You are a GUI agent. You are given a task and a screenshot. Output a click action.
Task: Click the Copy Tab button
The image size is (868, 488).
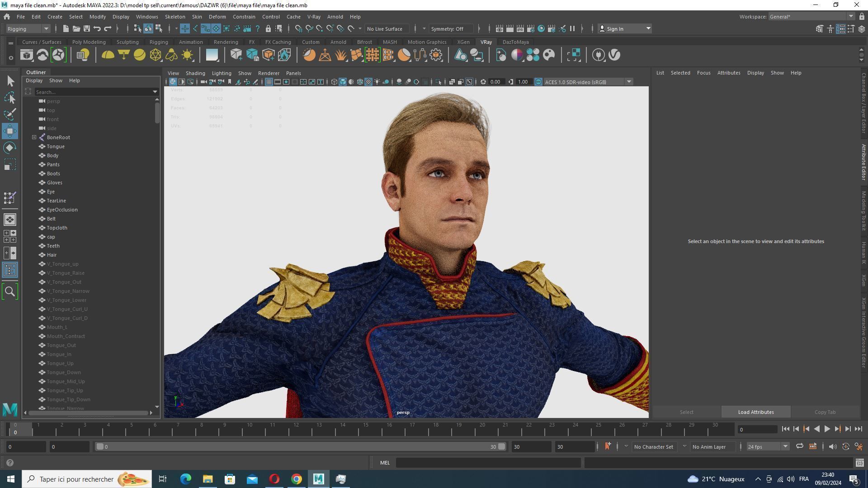tap(825, 412)
